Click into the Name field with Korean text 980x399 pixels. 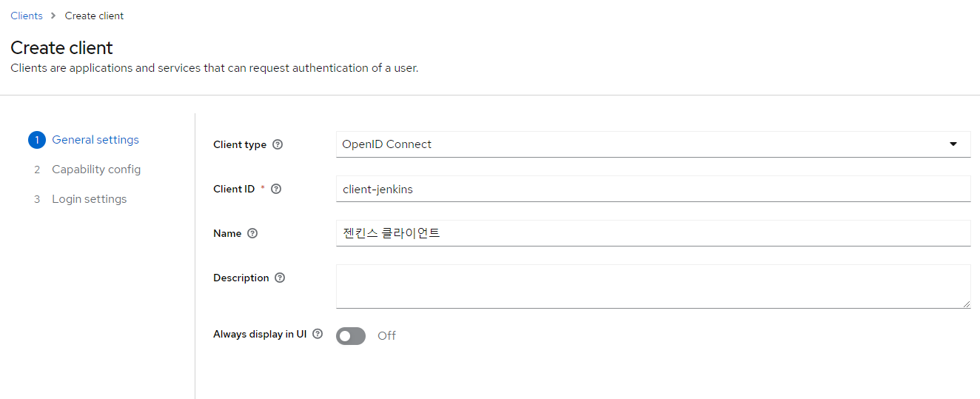[653, 233]
